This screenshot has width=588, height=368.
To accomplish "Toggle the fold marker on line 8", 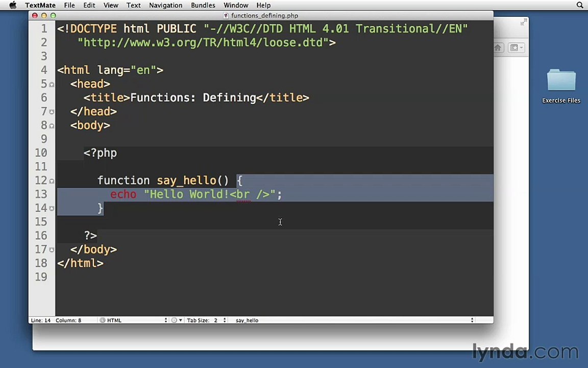I will click(x=52, y=126).
